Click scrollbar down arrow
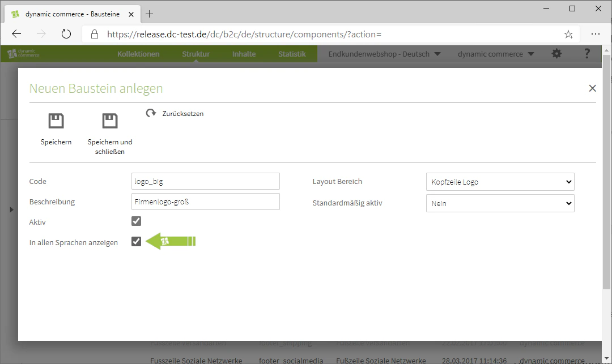Viewport: 612px width, 364px height. tap(606, 358)
